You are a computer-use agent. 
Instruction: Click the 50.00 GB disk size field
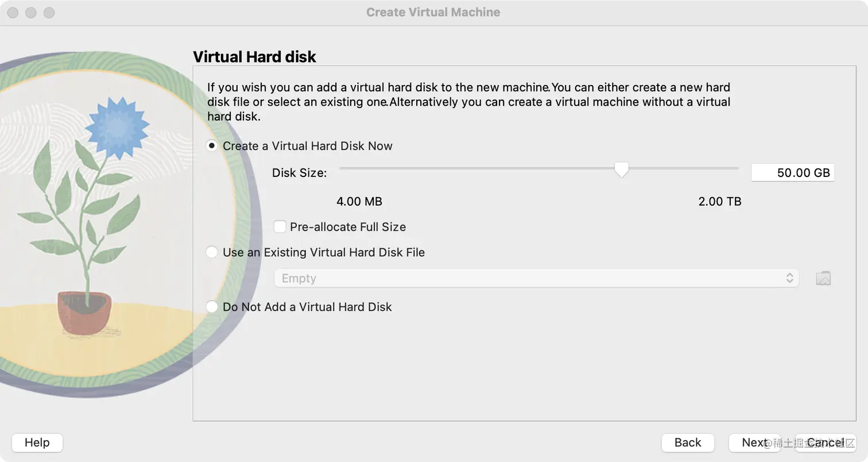tap(793, 172)
